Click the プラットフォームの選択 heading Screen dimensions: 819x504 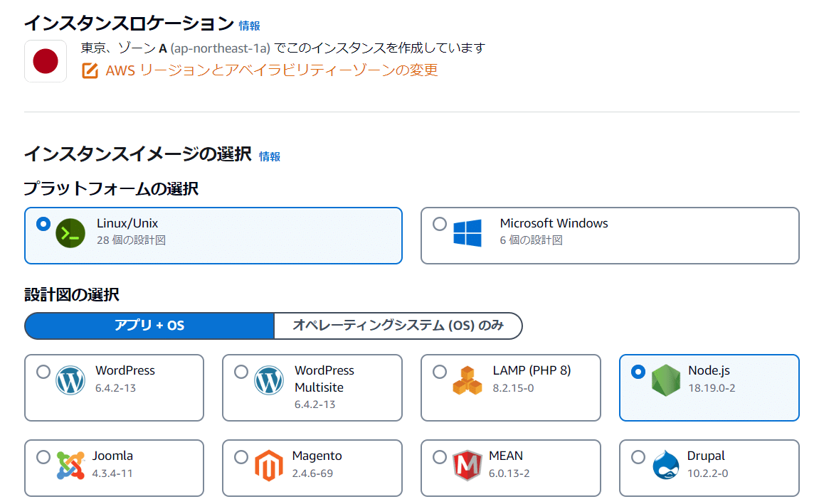[x=111, y=188]
